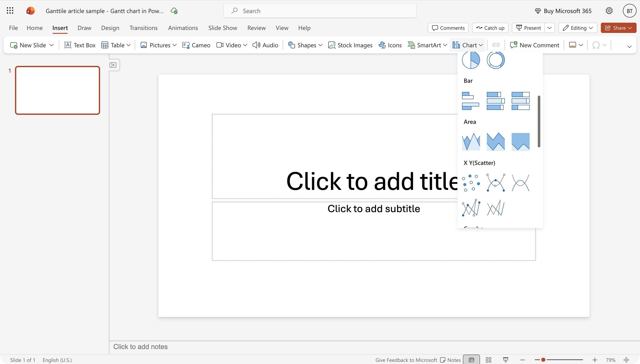Viewport: 640px width, 364px height.
Task: Open the Icons gallery
Action: (390, 45)
